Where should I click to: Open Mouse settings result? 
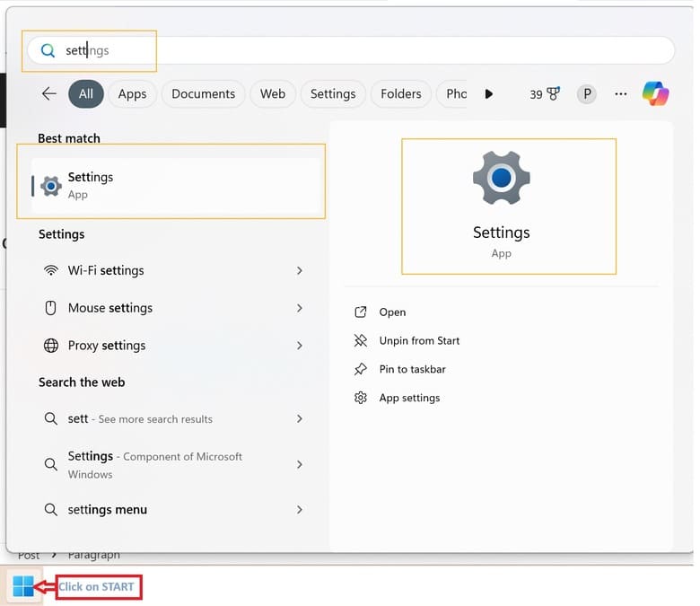coord(173,308)
